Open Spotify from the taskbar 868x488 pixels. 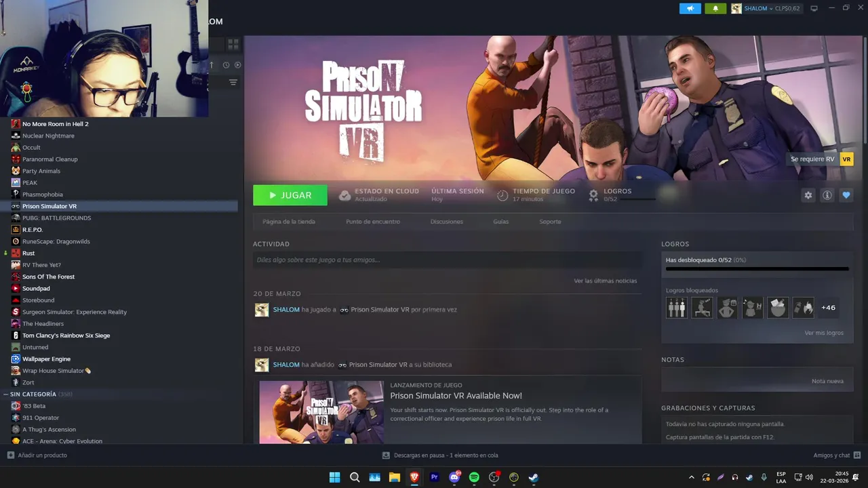tap(474, 477)
